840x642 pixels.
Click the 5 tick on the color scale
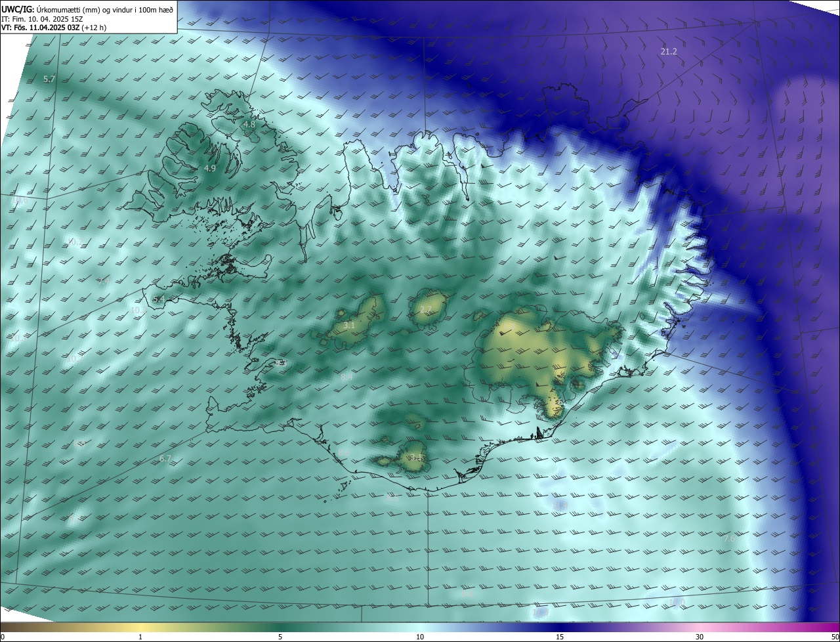tap(280, 637)
